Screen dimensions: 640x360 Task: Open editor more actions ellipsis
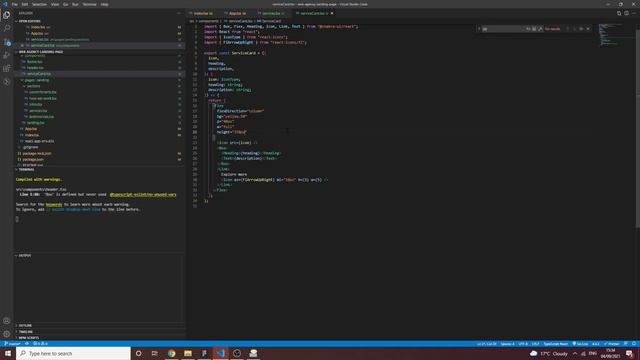pos(633,13)
